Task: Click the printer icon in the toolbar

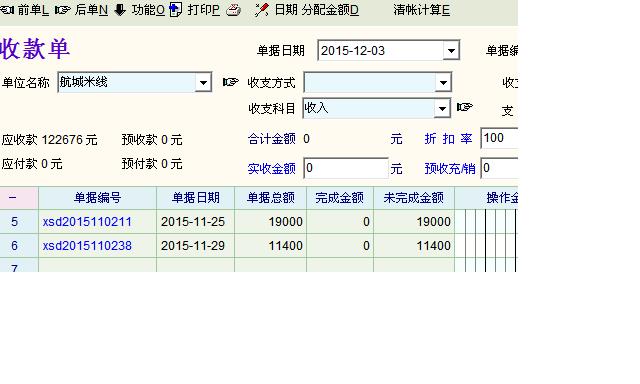Action: click(x=233, y=10)
